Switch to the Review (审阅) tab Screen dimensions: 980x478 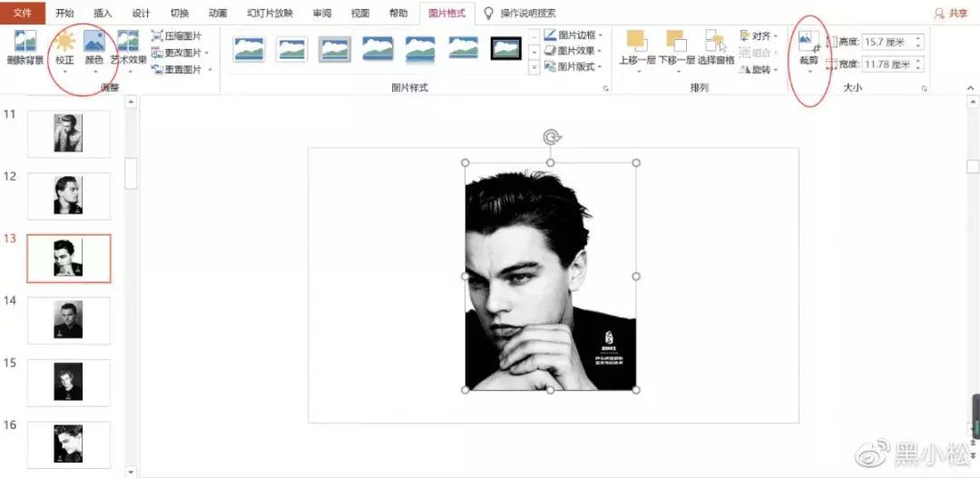coord(322,13)
